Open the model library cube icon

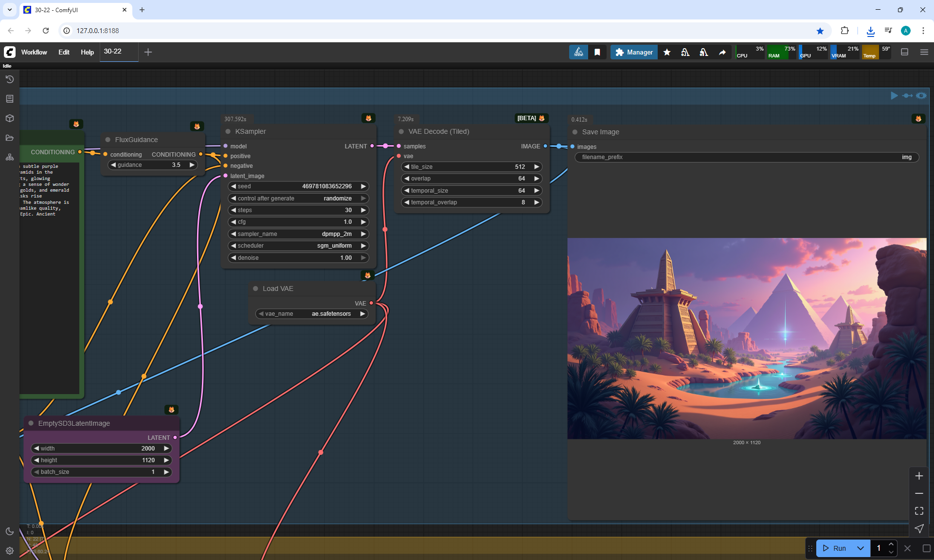9,118
